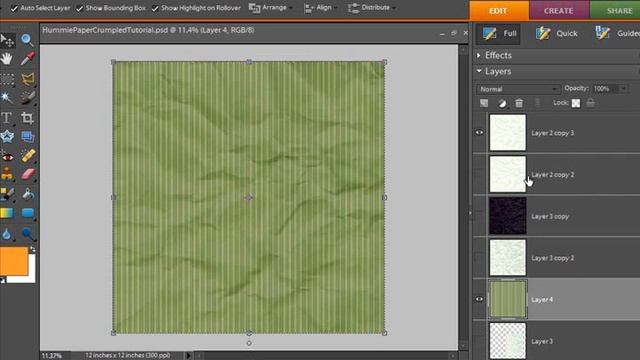Create a new layer in Layers panel
The width and height of the screenshot is (640, 360).
(x=484, y=103)
